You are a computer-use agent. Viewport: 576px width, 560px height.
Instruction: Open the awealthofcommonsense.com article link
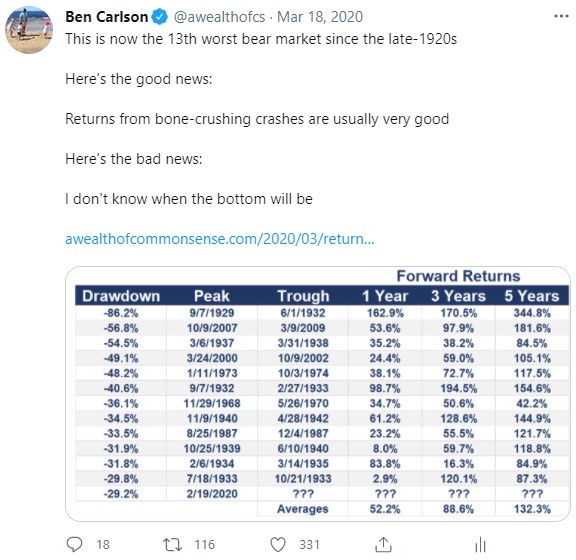[220, 239]
